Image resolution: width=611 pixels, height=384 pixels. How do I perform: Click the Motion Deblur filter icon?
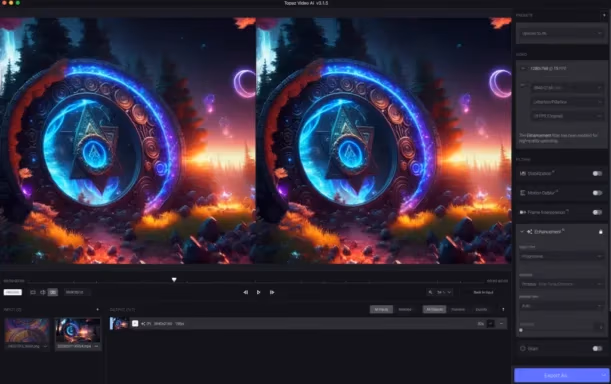[523, 193]
